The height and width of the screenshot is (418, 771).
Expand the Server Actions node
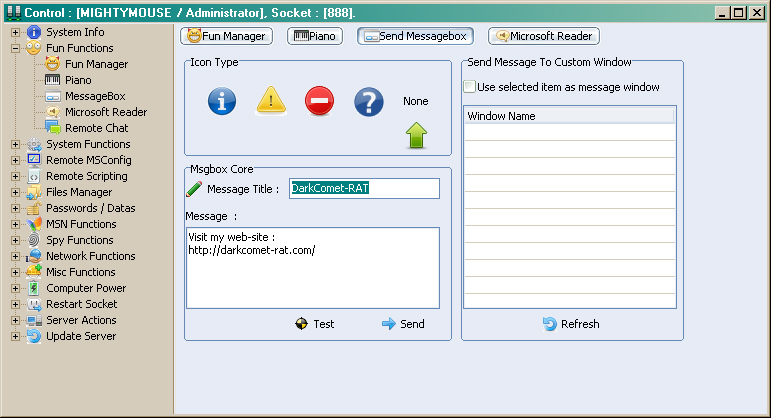[x=15, y=321]
